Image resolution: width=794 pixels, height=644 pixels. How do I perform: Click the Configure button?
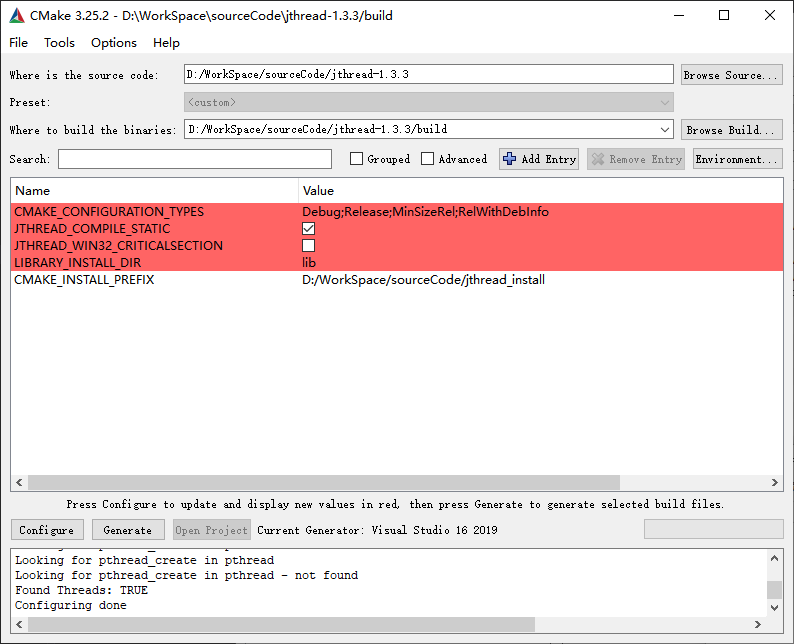coord(47,530)
